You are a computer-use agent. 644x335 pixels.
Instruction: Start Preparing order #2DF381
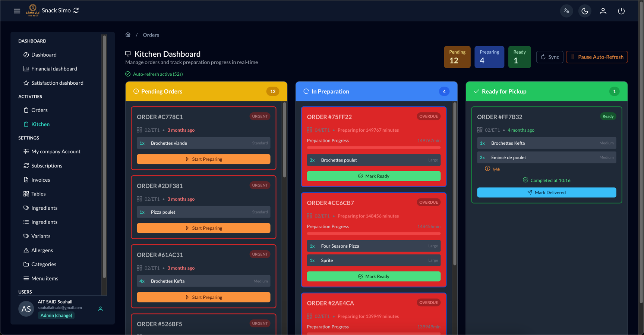tap(203, 228)
